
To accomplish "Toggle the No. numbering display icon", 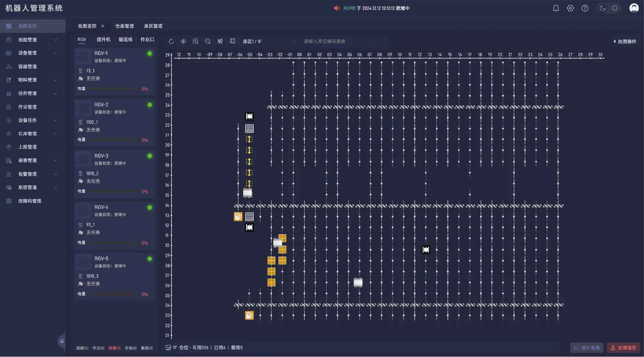I will pos(220,41).
